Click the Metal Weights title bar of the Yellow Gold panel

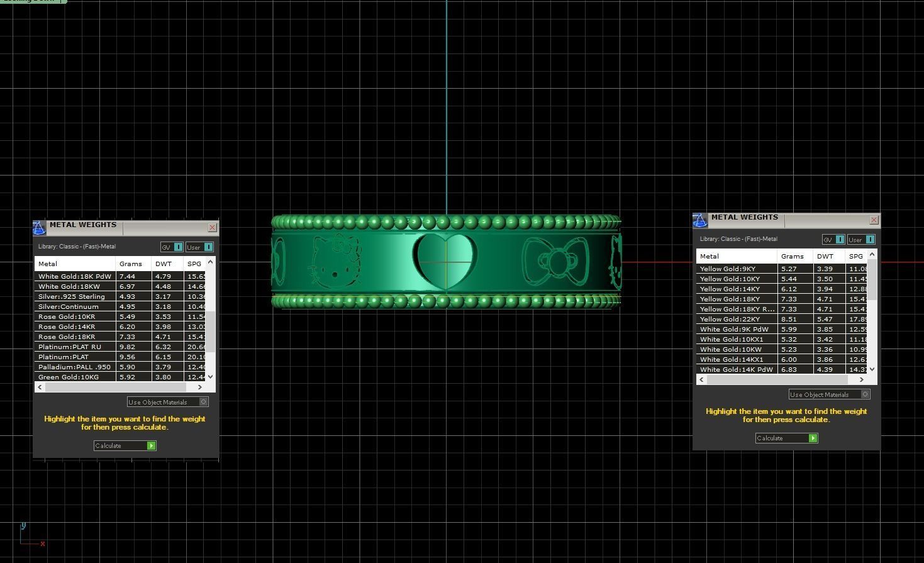(x=788, y=220)
